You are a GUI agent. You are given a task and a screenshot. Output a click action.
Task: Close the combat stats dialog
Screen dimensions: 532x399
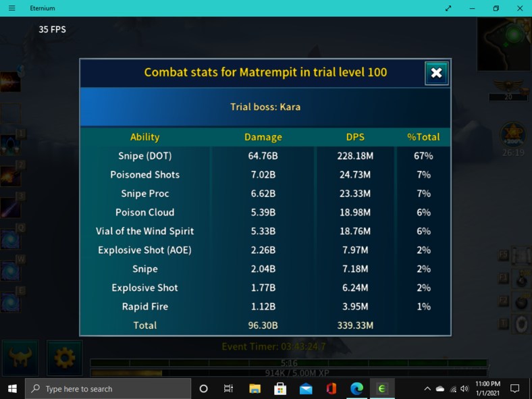pos(436,73)
